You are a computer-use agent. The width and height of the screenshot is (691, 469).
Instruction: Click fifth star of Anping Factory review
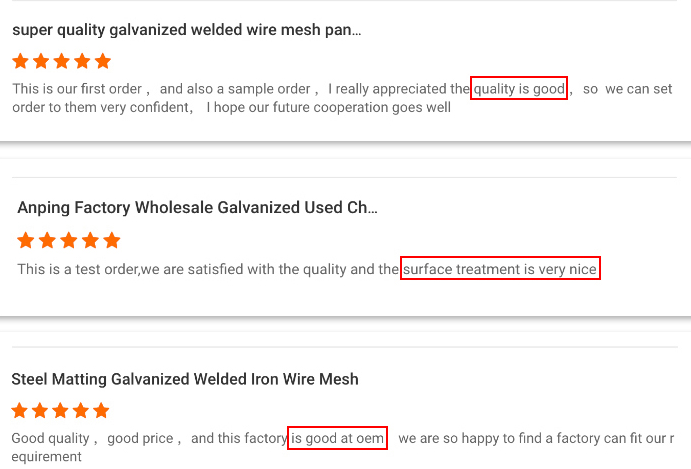click(111, 240)
